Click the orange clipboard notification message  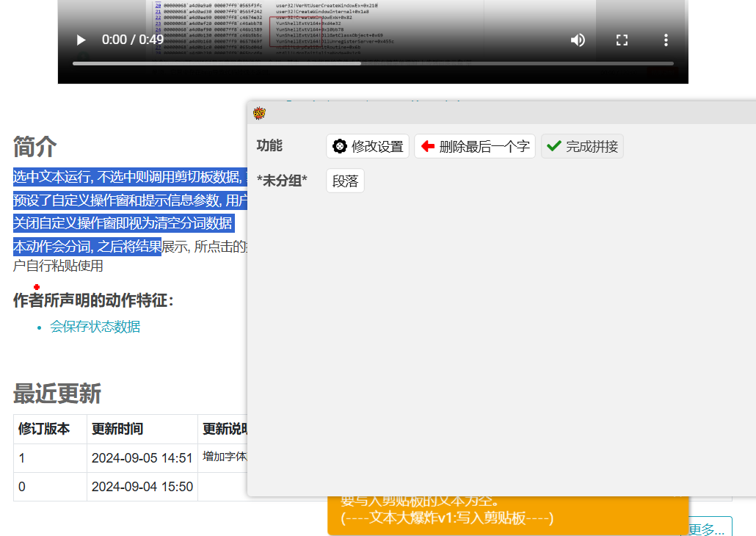click(508, 515)
